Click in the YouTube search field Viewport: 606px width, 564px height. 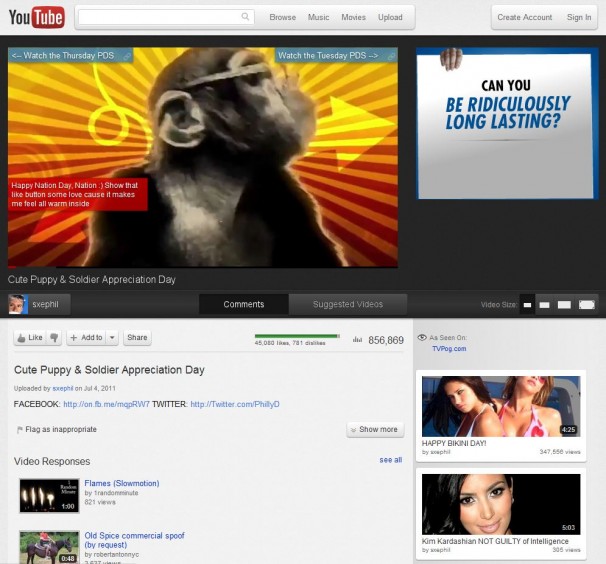pos(160,17)
